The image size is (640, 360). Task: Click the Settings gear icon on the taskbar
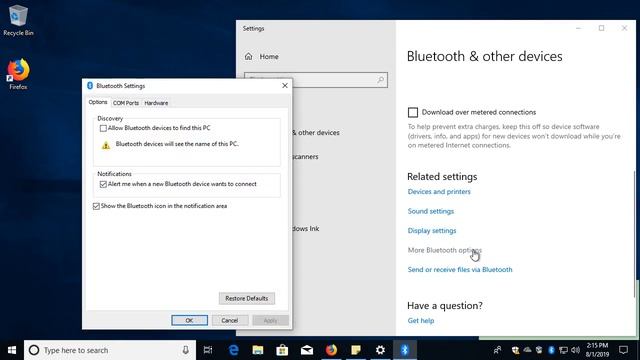(x=380, y=350)
